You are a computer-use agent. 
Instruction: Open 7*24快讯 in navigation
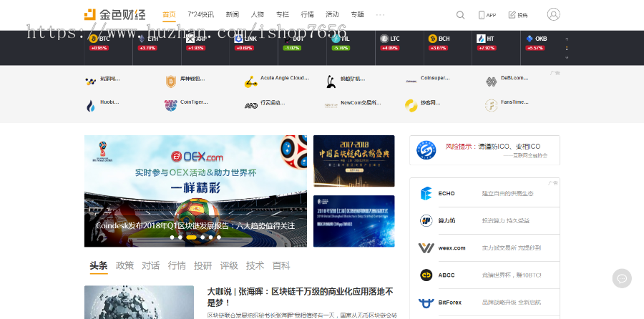point(200,15)
